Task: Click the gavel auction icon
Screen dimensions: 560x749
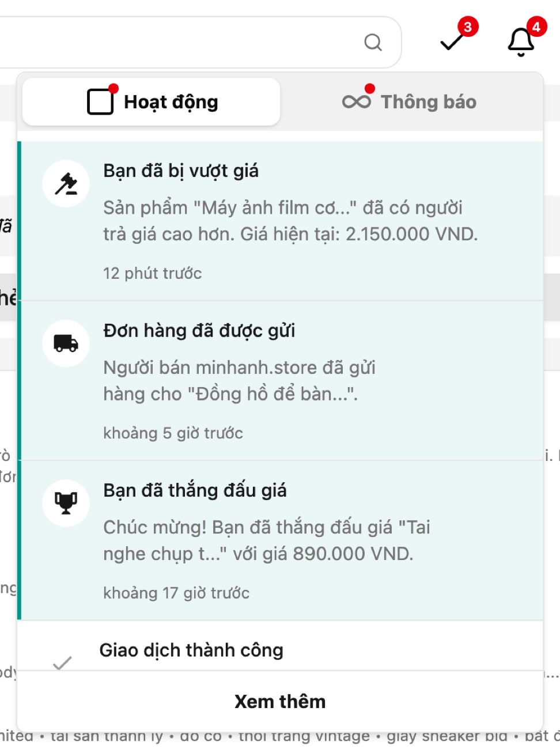Action: tap(66, 184)
